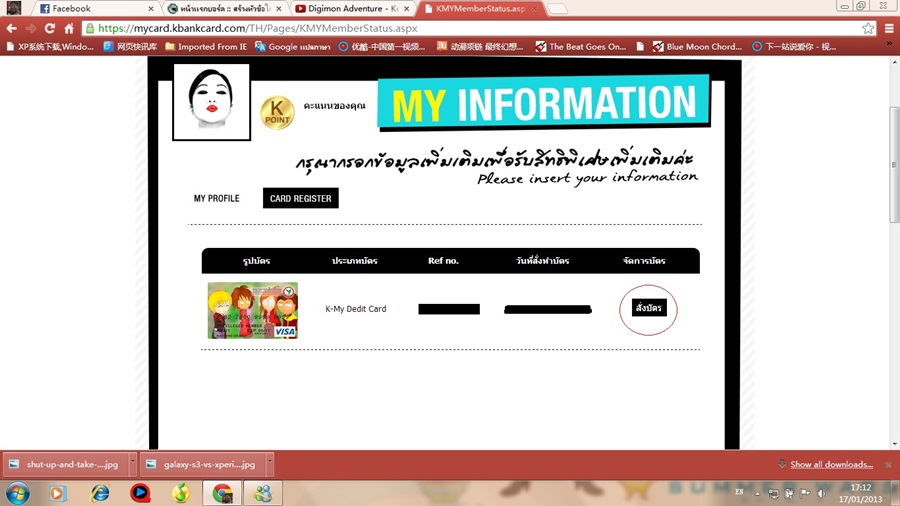Click the vertical page scrollbar thumb
900x506 pixels.
click(894, 165)
